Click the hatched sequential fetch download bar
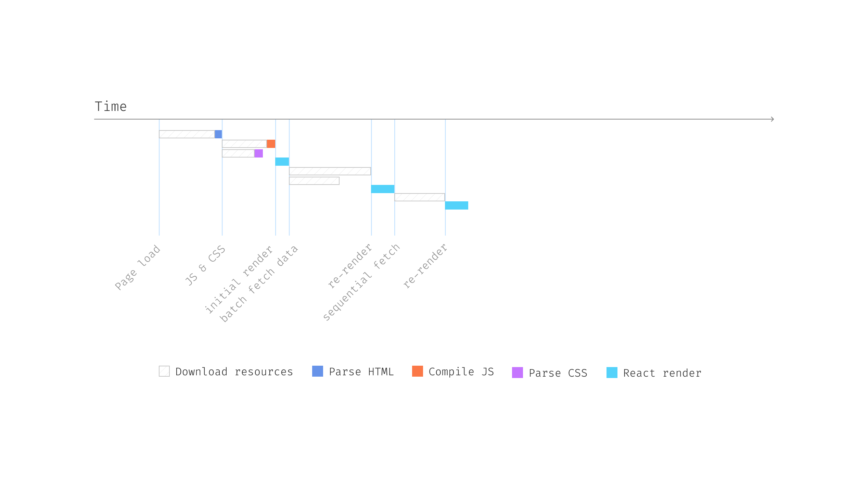 pyautogui.click(x=420, y=197)
